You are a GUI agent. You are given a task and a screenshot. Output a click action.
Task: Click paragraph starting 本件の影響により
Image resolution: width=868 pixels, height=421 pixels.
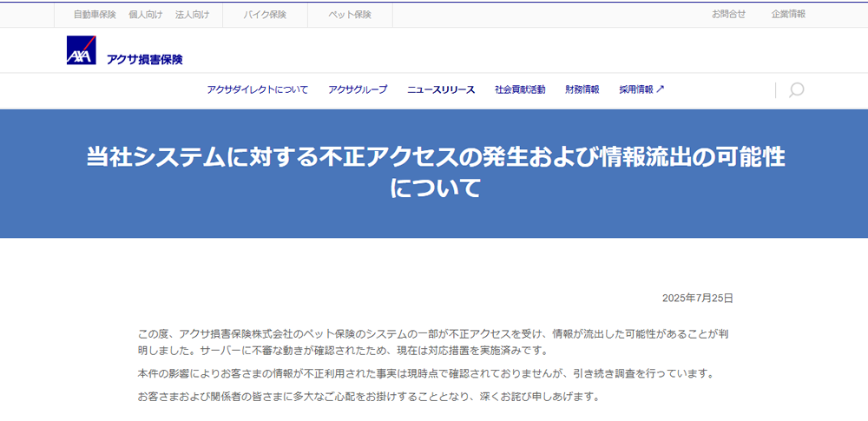[425, 374]
